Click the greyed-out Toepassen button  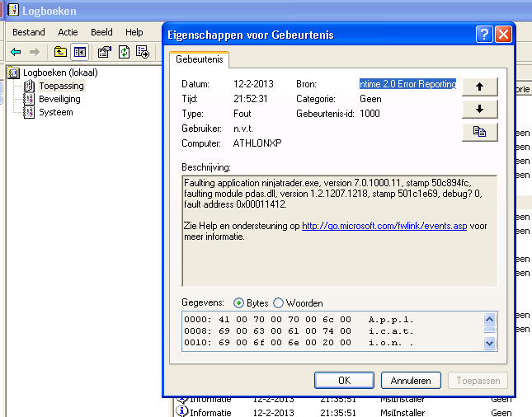coord(478,381)
